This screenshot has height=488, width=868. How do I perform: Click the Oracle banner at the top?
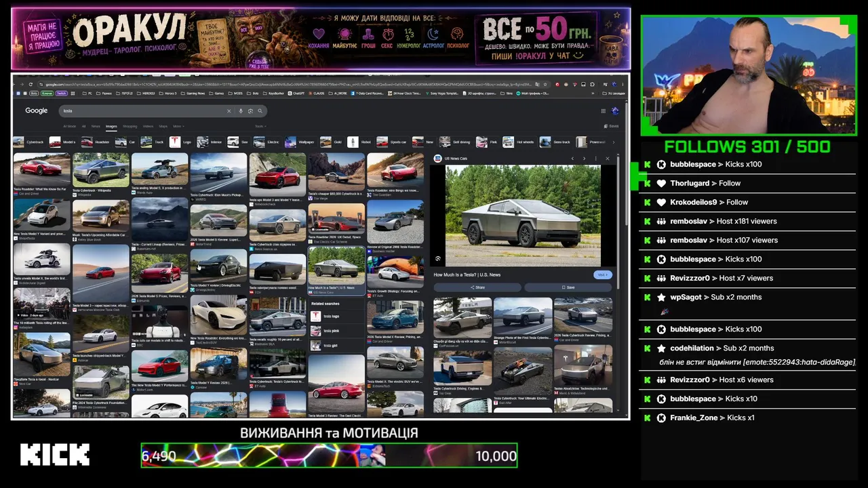(321, 39)
